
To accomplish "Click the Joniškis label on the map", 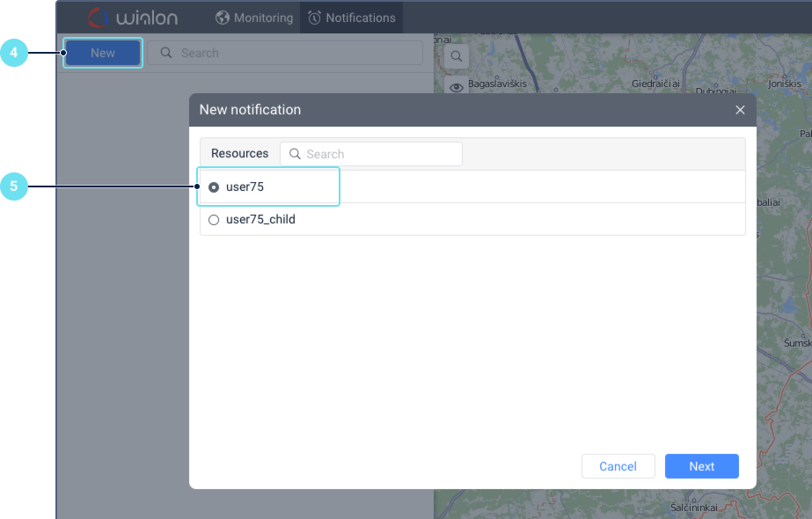I will point(785,84).
